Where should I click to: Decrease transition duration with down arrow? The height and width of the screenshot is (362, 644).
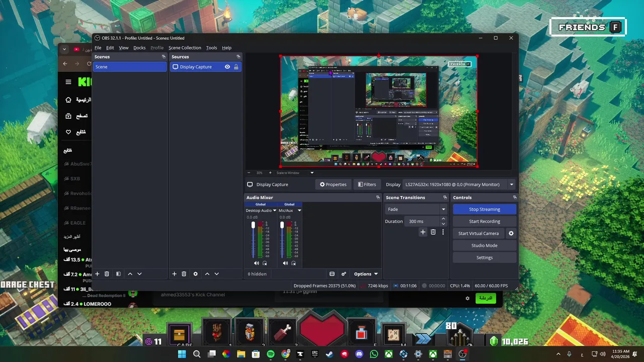click(x=443, y=224)
